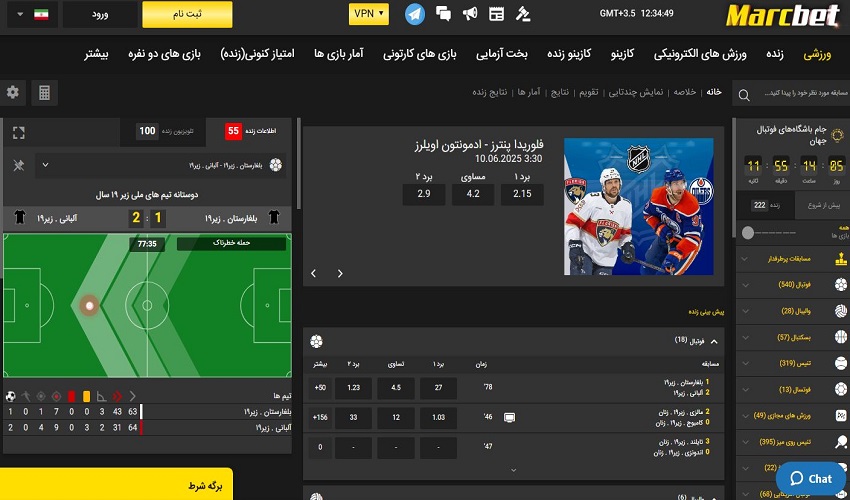
Task: Click the yellow card stats column icon
Action: [87, 396]
